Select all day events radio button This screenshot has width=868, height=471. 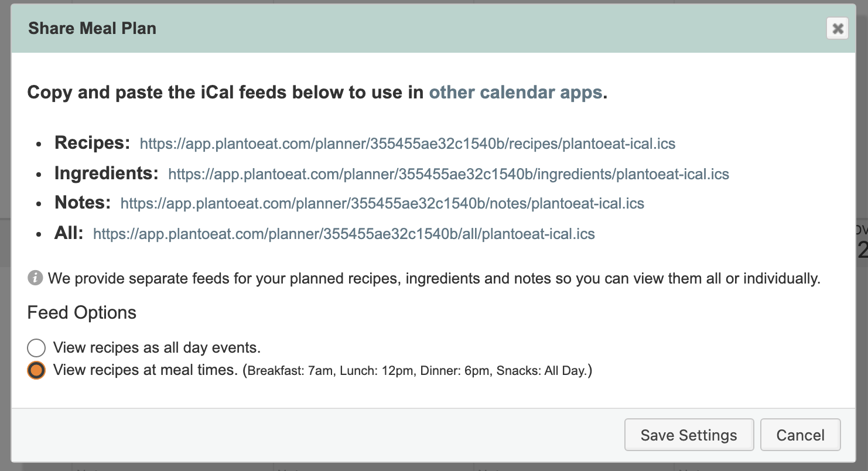coord(36,347)
